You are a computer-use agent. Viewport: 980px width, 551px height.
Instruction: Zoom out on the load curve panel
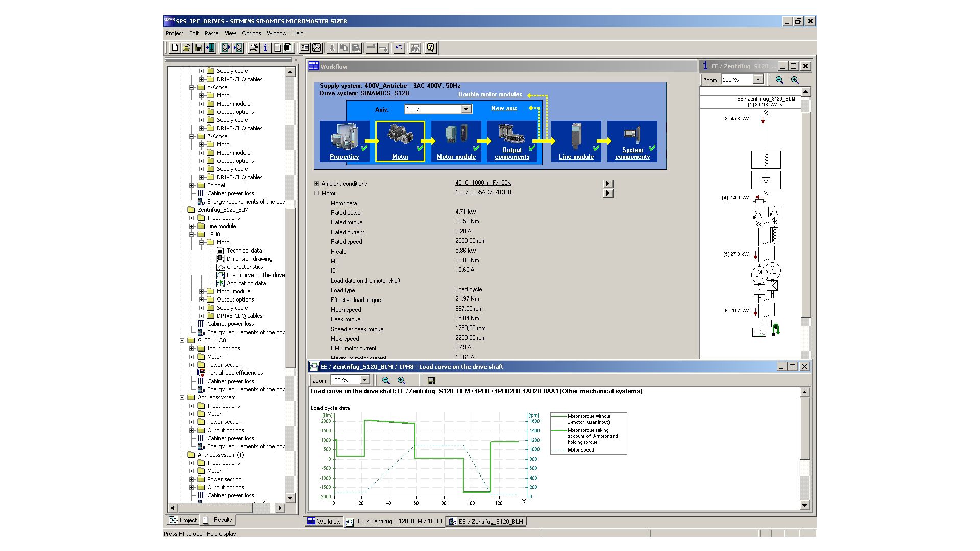386,380
